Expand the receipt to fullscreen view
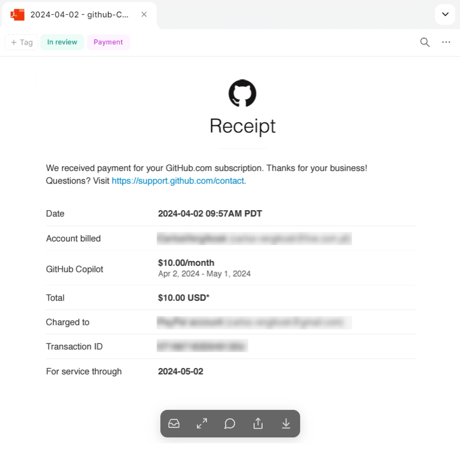Screen dimensions: 460x476 point(202,423)
